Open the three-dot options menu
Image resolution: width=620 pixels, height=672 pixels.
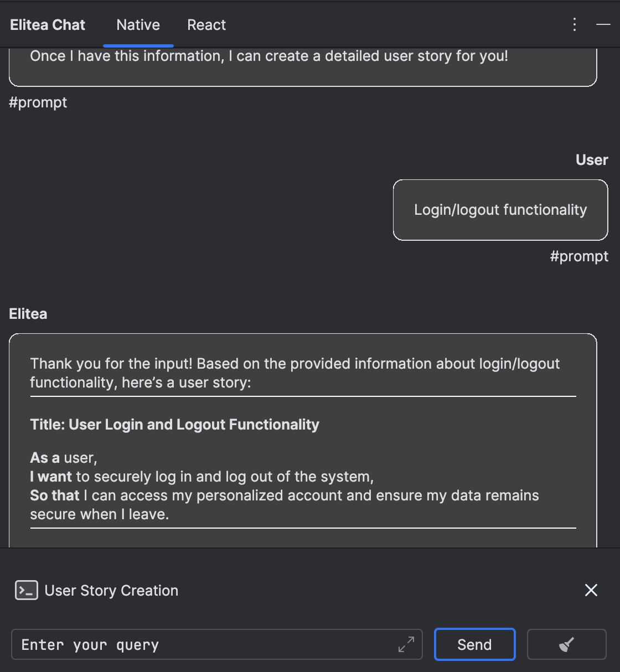coord(575,24)
